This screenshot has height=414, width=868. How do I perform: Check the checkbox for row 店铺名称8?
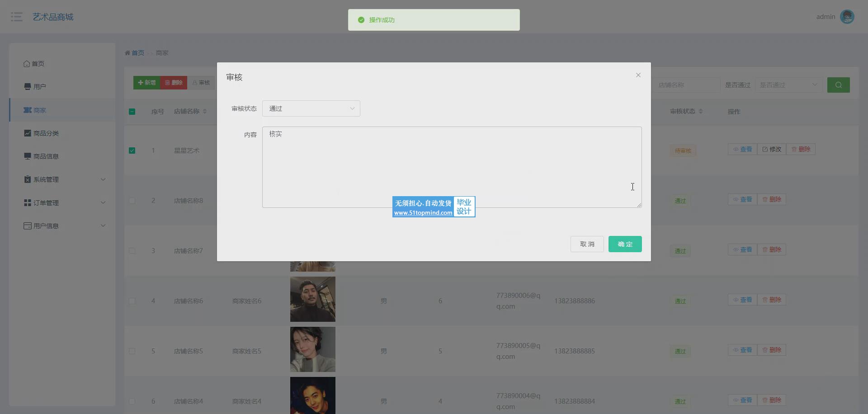132,201
